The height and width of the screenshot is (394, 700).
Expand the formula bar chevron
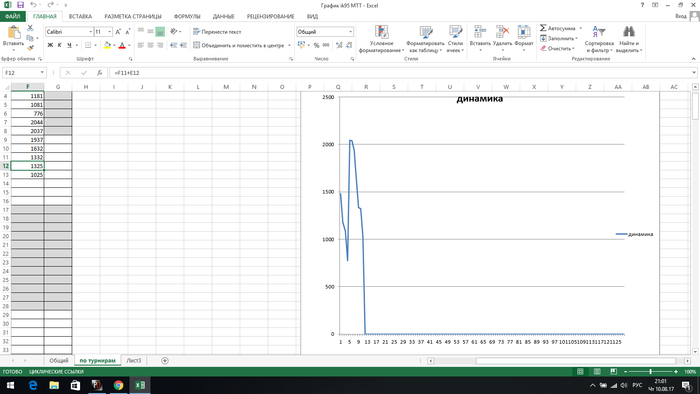(694, 72)
